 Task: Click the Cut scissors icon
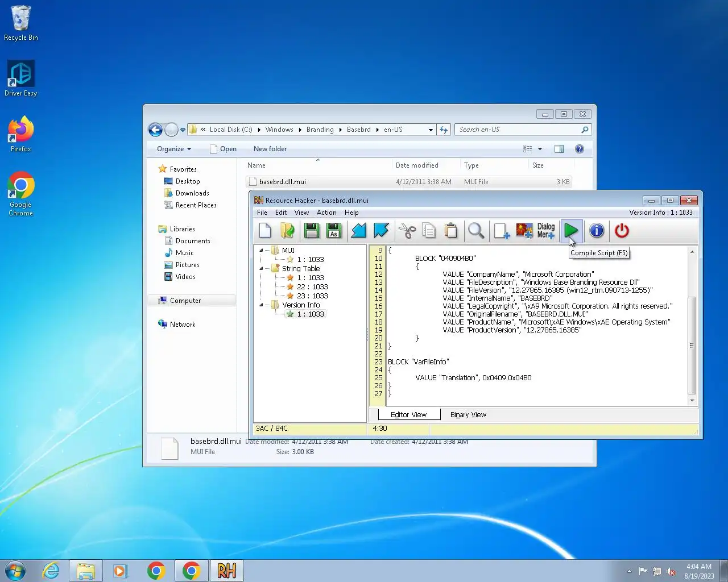(x=407, y=231)
